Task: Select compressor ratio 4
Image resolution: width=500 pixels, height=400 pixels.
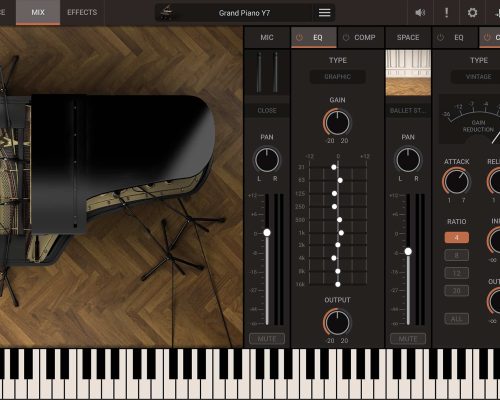Action: [x=457, y=237]
